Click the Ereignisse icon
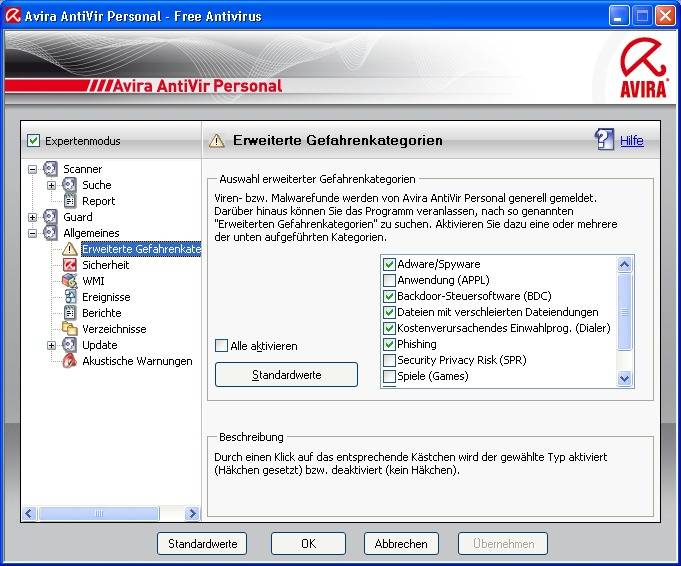The width and height of the screenshot is (681, 566). coord(69,297)
